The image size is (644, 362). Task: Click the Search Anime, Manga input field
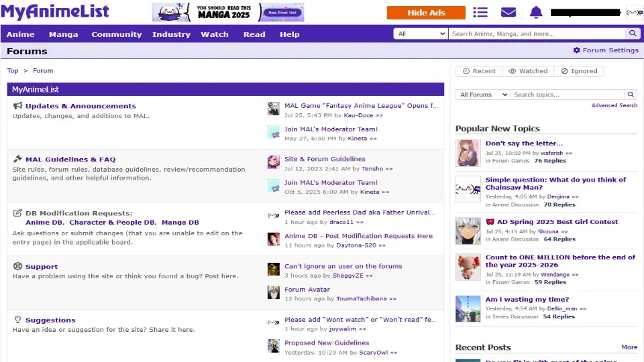[537, 34]
